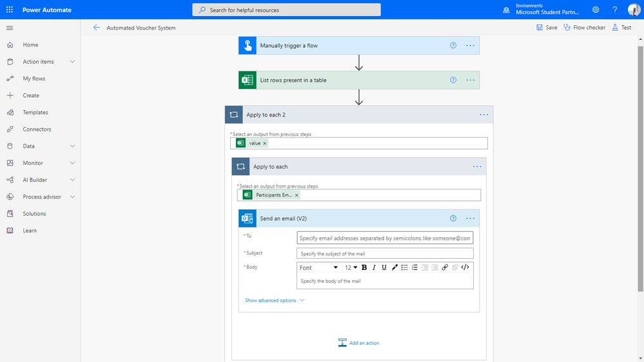Expand Monitor in sidebar
Image resolution: width=644 pixels, height=362 pixels.
pyautogui.click(x=72, y=163)
